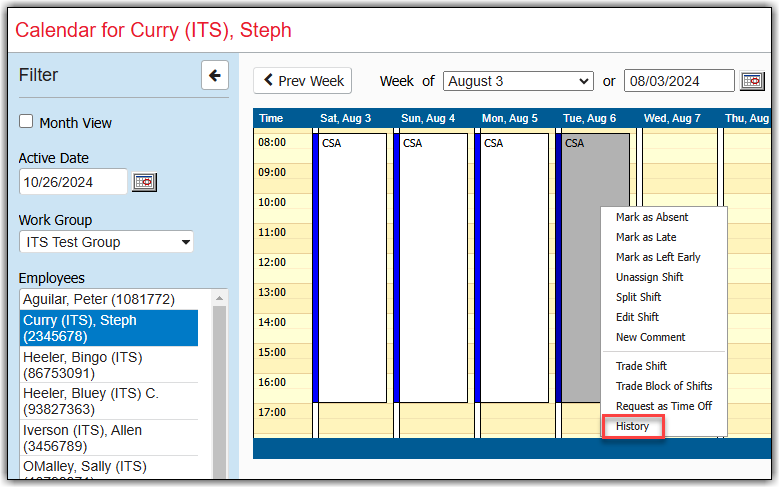780x488 pixels.
Task: Pick Request as Time Off option
Action: 663,406
